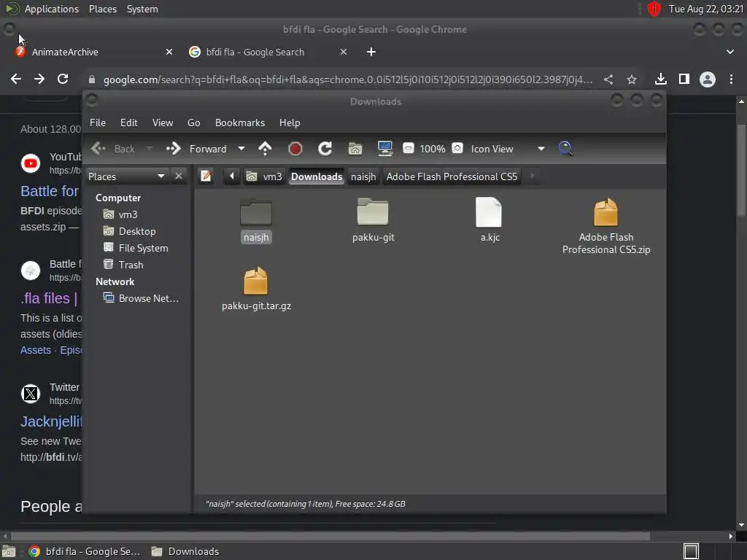Switch to Chrome window in taskbar
Screen dimensions: 747x560
point(85,551)
